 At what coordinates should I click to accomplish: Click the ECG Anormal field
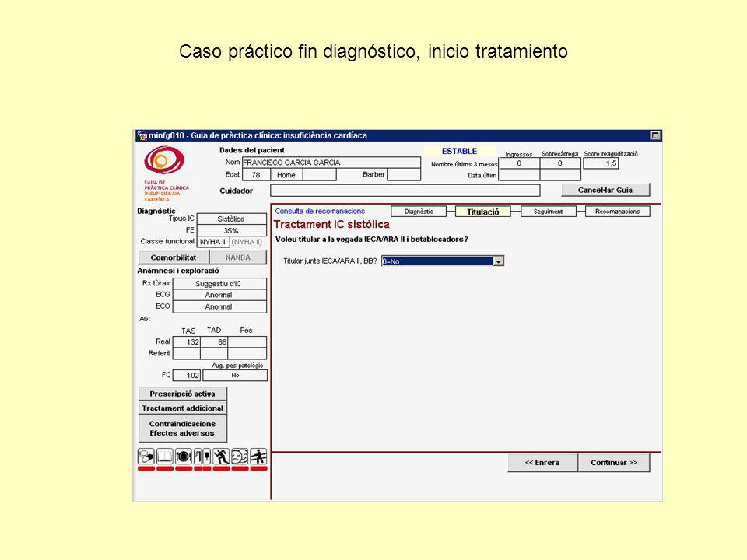click(x=219, y=296)
